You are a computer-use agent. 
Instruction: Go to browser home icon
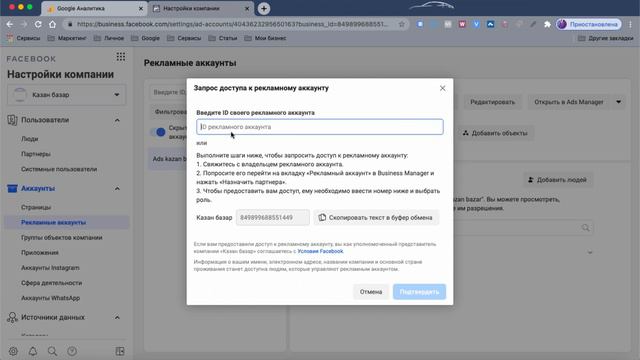[x=52, y=24]
